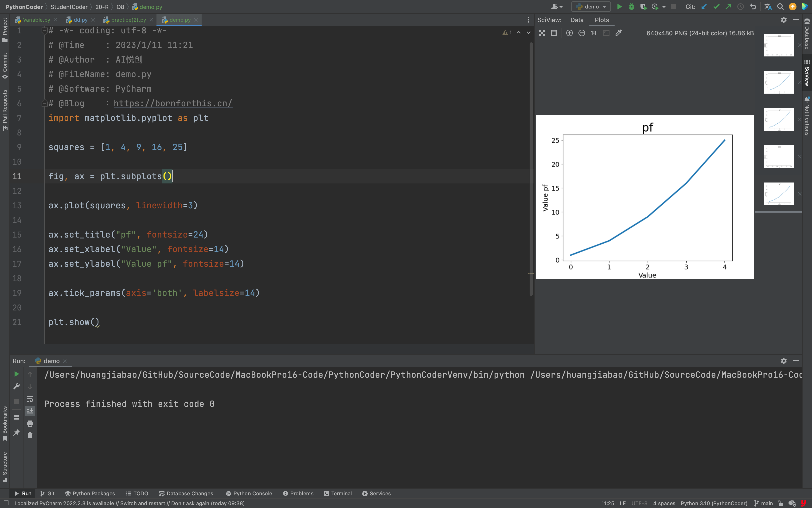Open Python 3.10 interpreter selector
This screenshot has width=812, height=508.
(714, 503)
